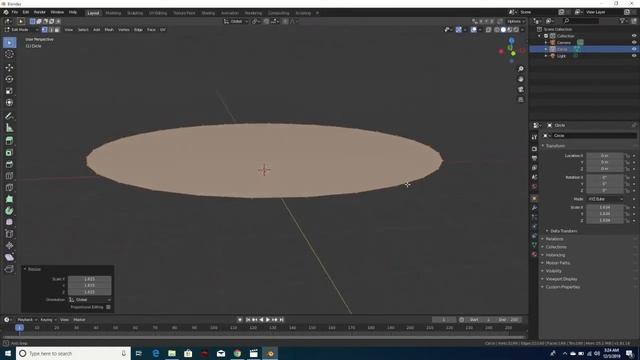Click the Windows Start button
Image resolution: width=640 pixels, height=360 pixels.
[8, 353]
